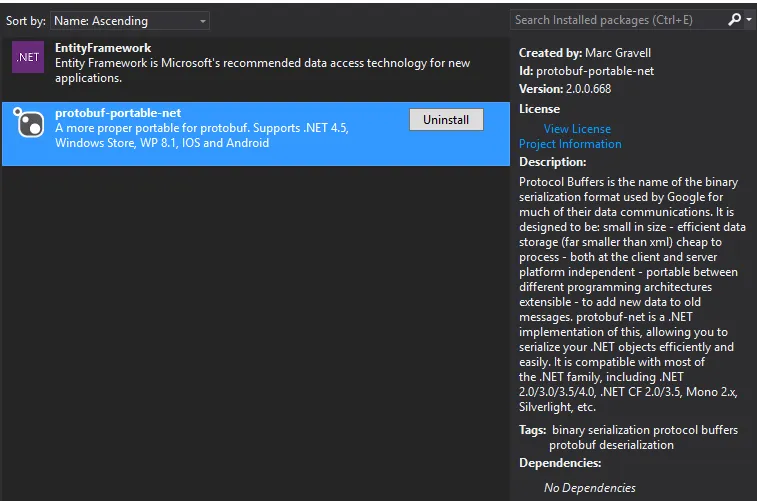Open the Sort by Name: Ascending dropdown
The width and height of the screenshot is (757, 501).
click(x=130, y=21)
